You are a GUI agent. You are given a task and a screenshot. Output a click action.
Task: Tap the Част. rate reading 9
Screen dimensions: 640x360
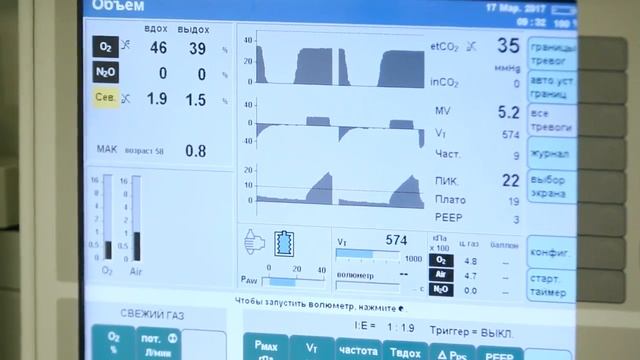point(516,156)
